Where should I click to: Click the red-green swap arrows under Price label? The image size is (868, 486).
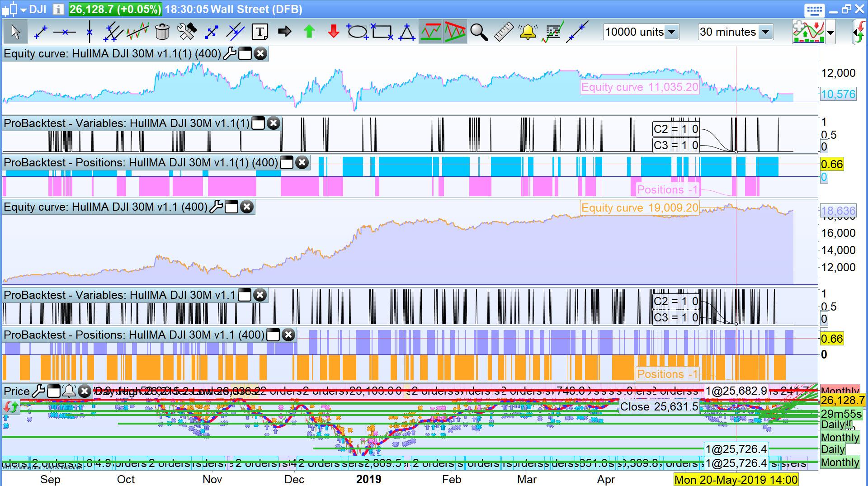coord(10,407)
